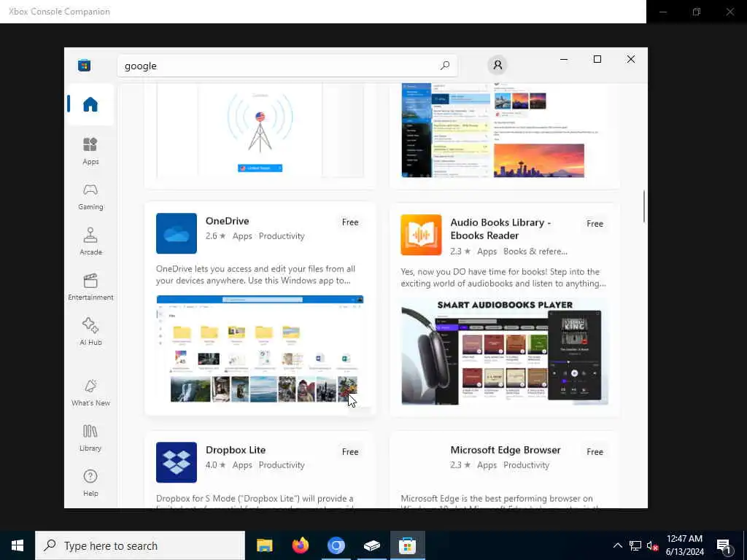Launch Firefox from the taskbar

click(x=300, y=545)
